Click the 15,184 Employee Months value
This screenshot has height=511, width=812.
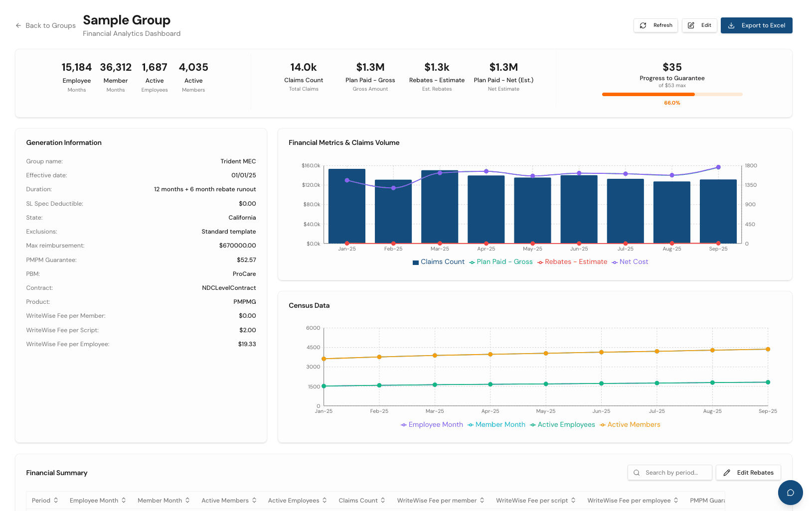[x=77, y=67]
